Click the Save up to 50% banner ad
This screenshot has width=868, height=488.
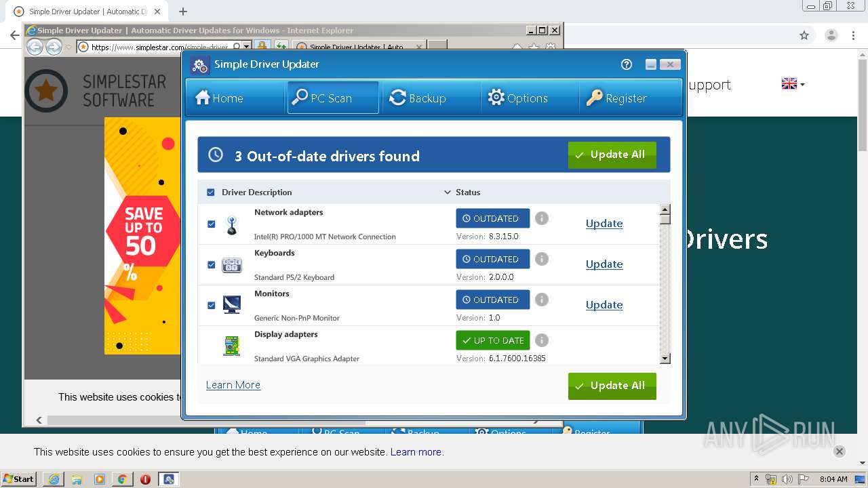point(142,235)
